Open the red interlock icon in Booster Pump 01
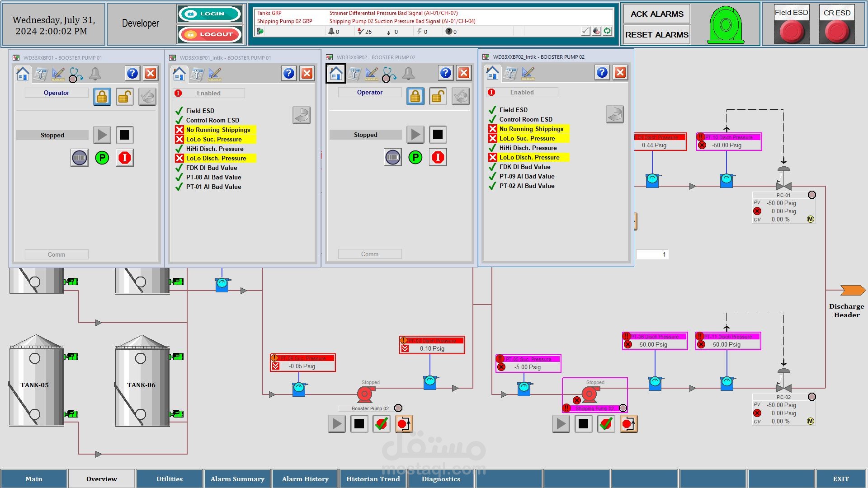The image size is (868, 488). [124, 158]
